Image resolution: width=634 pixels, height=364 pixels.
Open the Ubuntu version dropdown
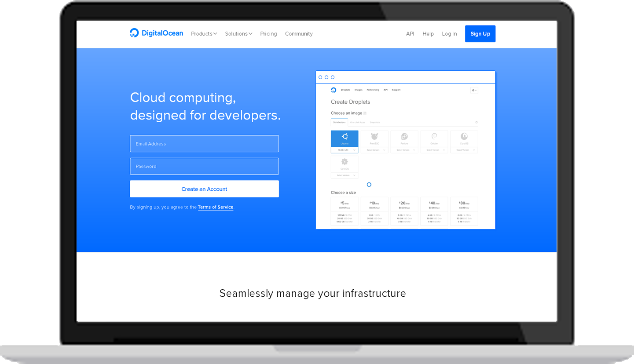pyautogui.click(x=344, y=150)
